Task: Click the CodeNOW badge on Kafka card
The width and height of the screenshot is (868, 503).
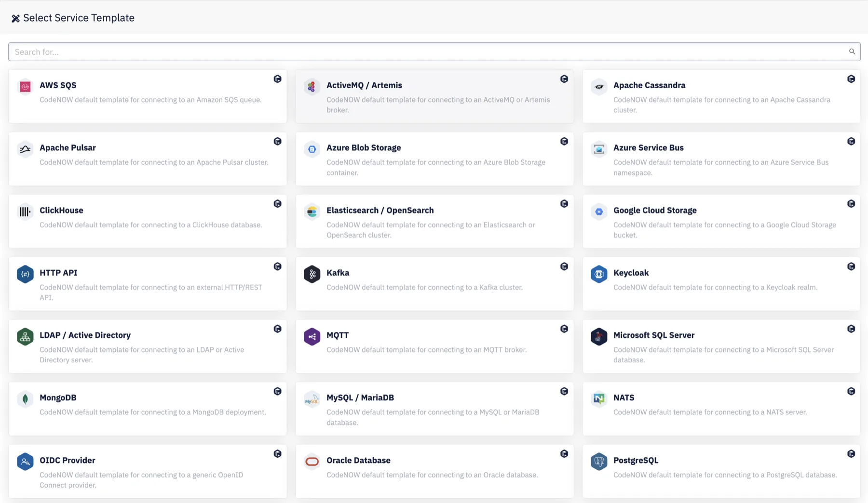Action: tap(564, 266)
